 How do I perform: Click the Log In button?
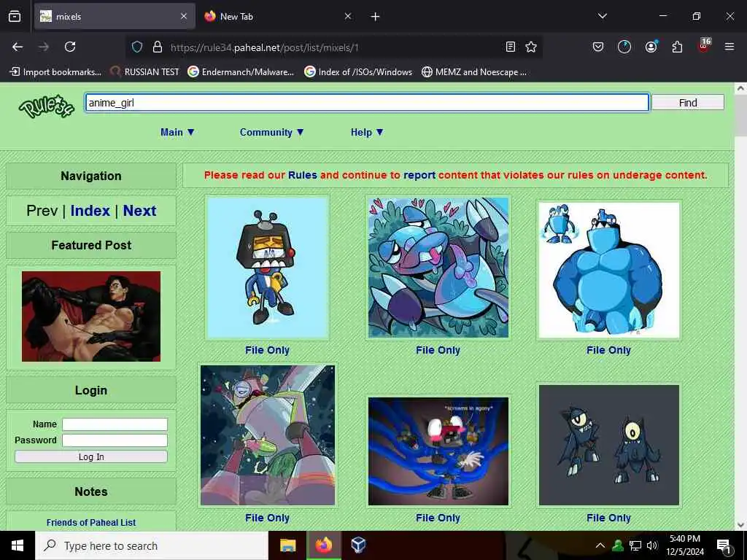click(91, 456)
